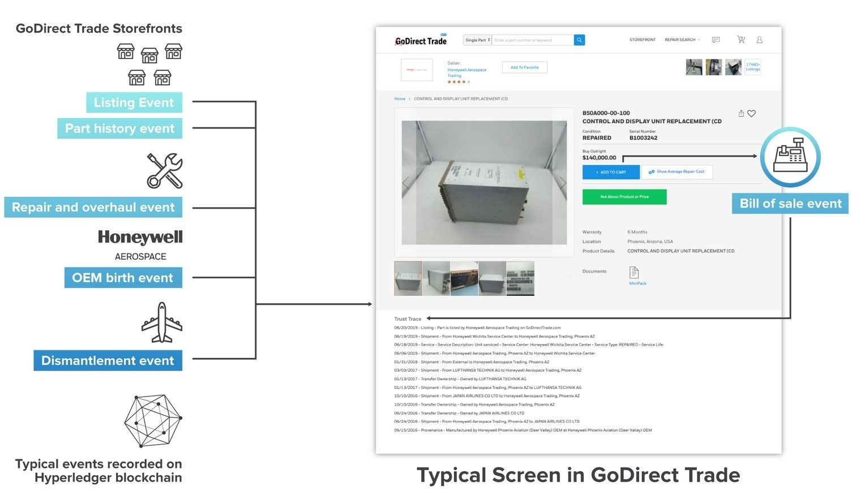
Task: Click the share icon beside part number
Action: [741, 114]
